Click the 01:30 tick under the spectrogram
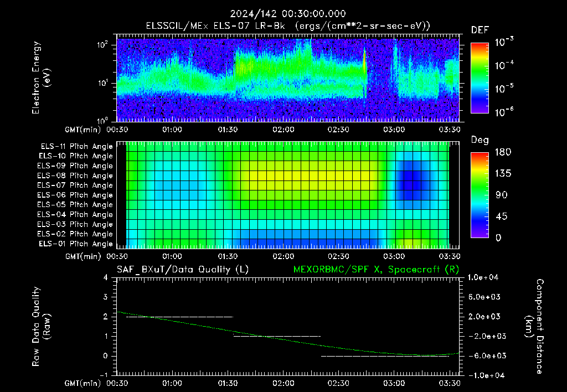Screen dimensions: 567x392 (x=228, y=130)
